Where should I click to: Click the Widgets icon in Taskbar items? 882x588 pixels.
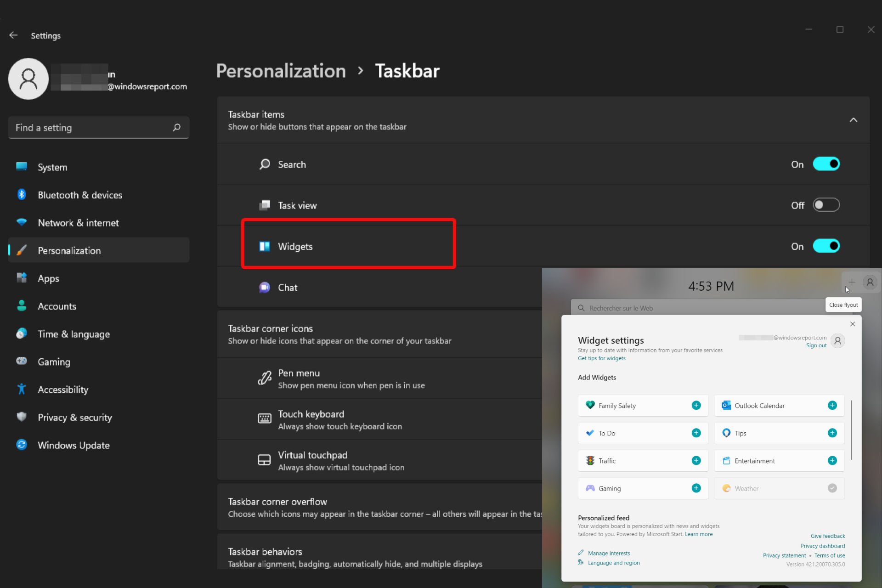[x=265, y=246]
